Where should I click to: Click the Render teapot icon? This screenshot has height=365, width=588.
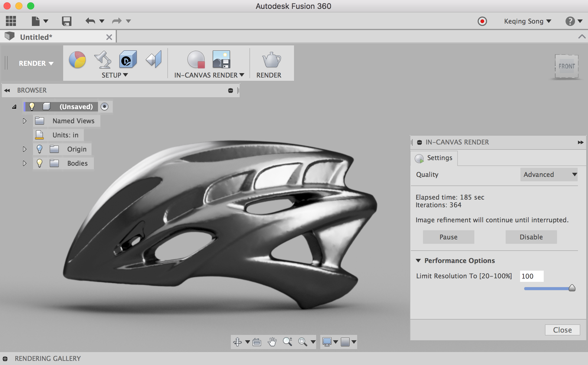click(x=271, y=60)
